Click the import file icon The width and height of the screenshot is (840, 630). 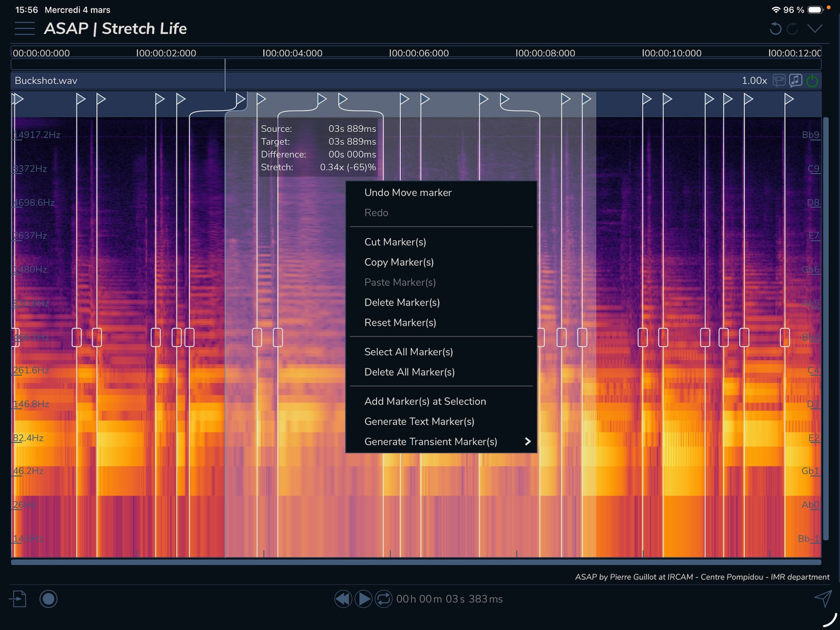[x=18, y=598]
